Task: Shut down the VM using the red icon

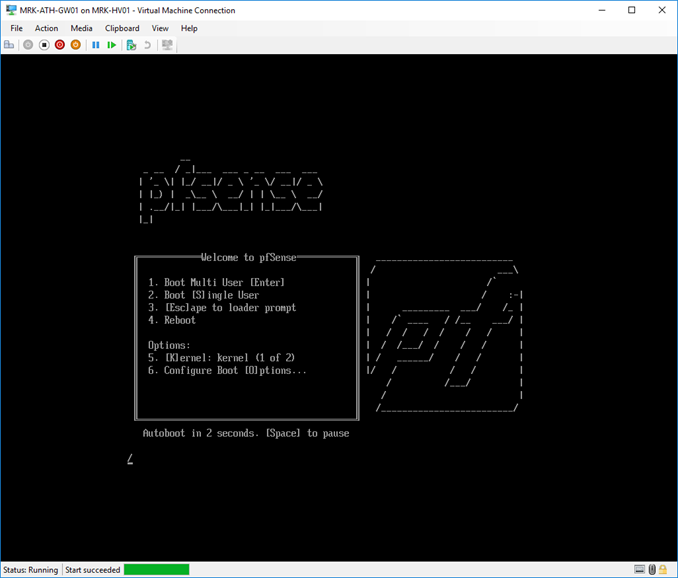Action: tap(60, 45)
